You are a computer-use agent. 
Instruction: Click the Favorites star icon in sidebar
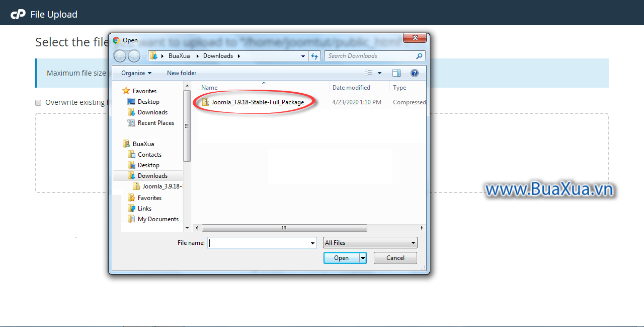click(126, 91)
